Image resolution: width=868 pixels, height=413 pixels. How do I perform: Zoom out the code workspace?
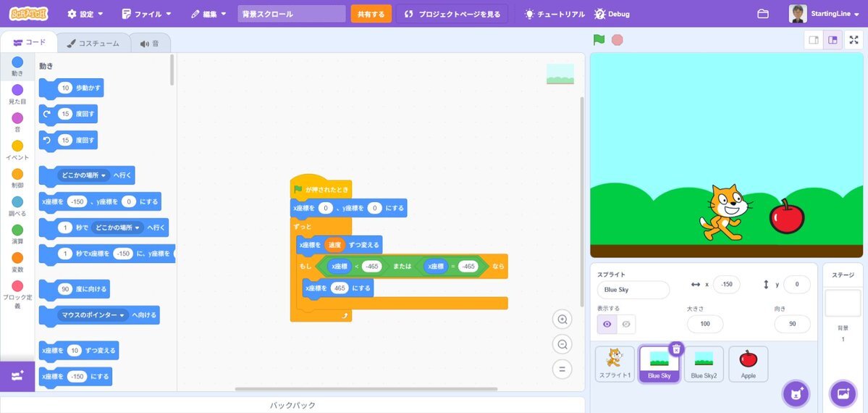tap(562, 344)
